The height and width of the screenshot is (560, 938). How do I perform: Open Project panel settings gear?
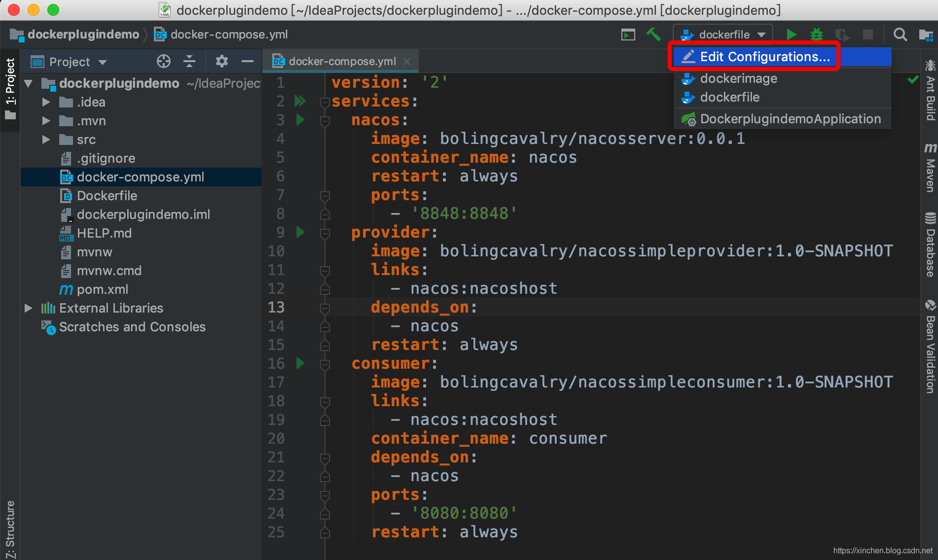click(221, 62)
